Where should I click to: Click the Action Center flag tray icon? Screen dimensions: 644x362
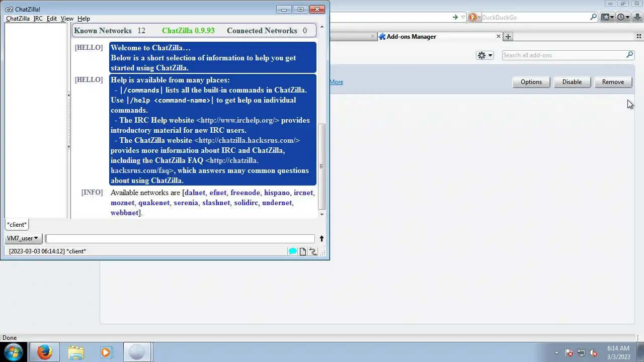[569, 353]
